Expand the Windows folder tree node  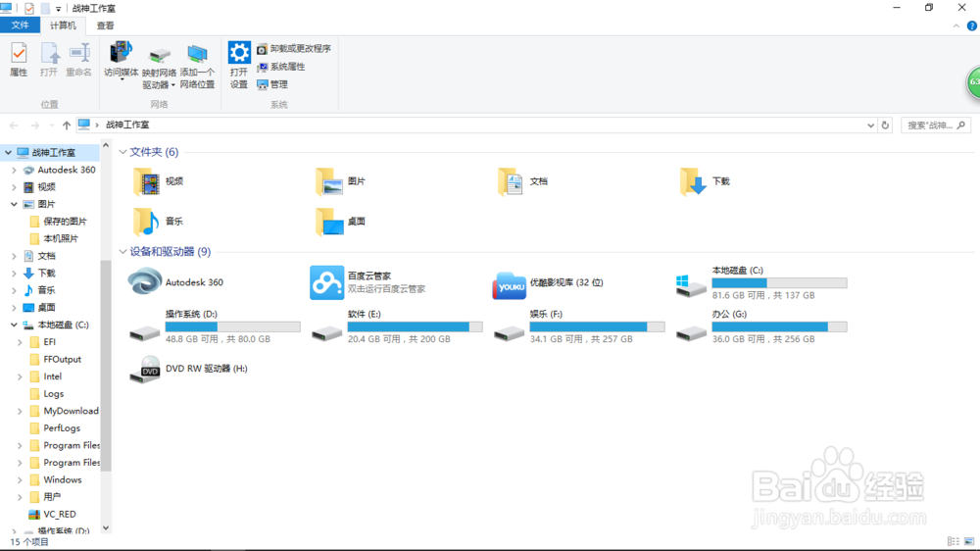20,480
